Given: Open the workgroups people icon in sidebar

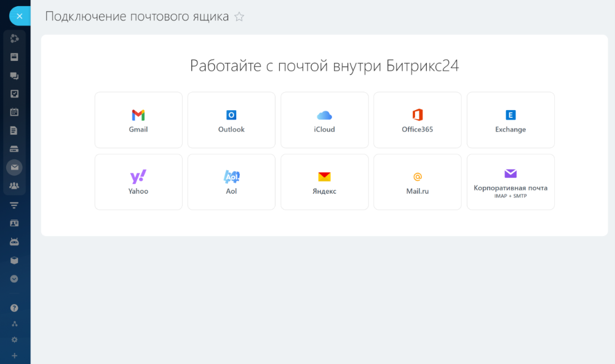Looking at the screenshot, I should pyautogui.click(x=14, y=186).
